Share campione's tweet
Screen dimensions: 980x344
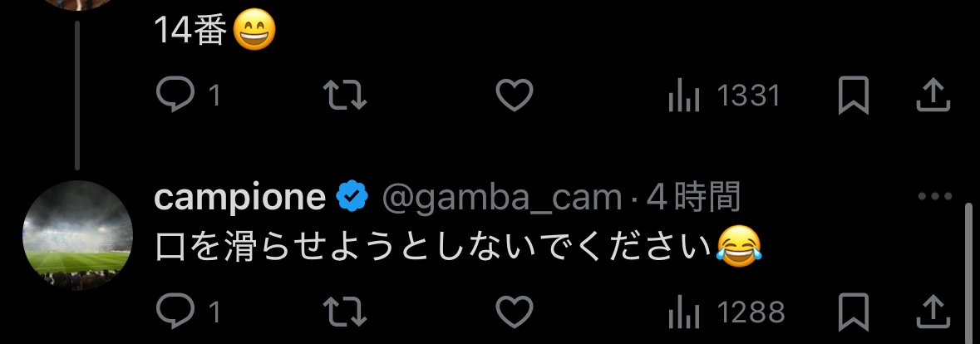pyautogui.click(x=932, y=311)
